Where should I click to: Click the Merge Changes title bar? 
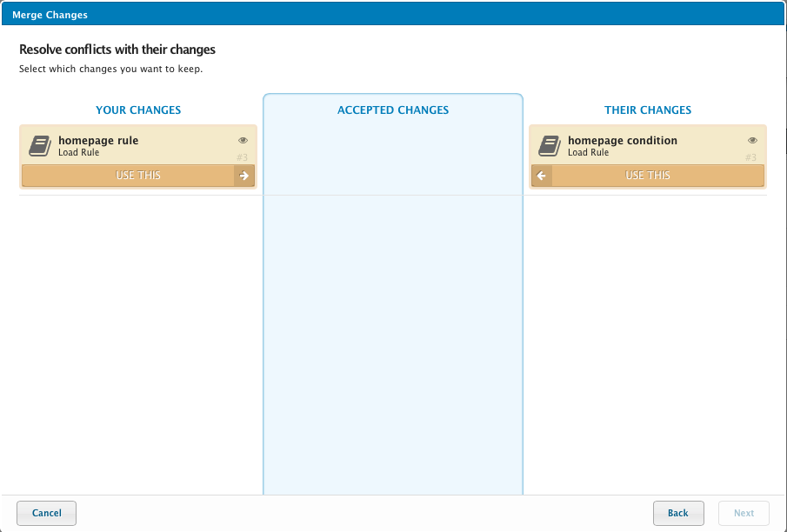click(393, 15)
